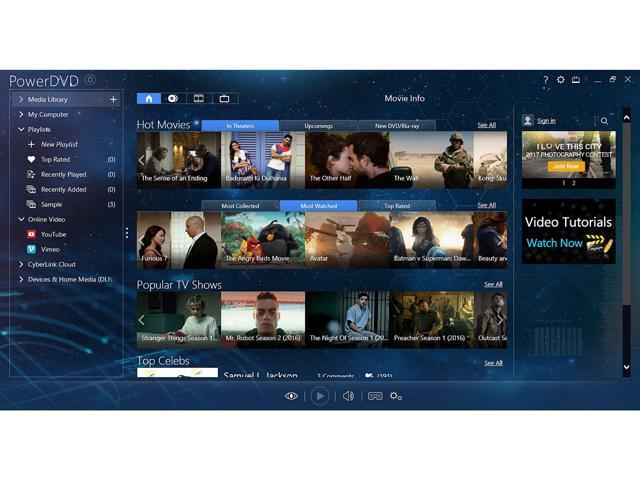
Task: Select the Top Rated movies tab
Action: pyautogui.click(x=397, y=206)
